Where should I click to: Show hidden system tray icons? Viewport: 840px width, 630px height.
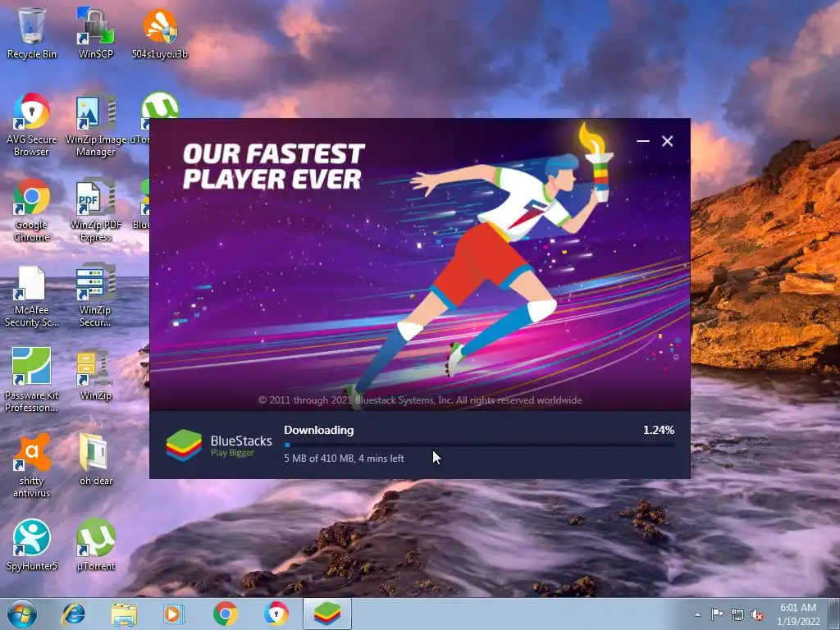coord(697,614)
